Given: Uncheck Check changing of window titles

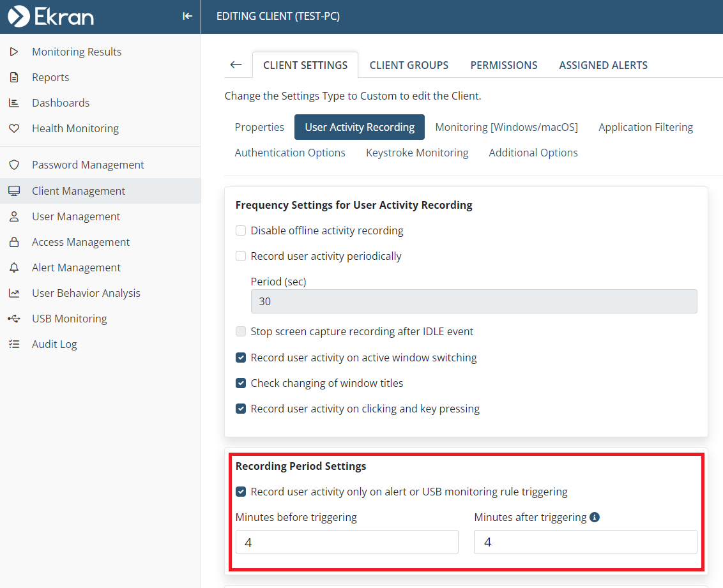Looking at the screenshot, I should click(x=241, y=383).
